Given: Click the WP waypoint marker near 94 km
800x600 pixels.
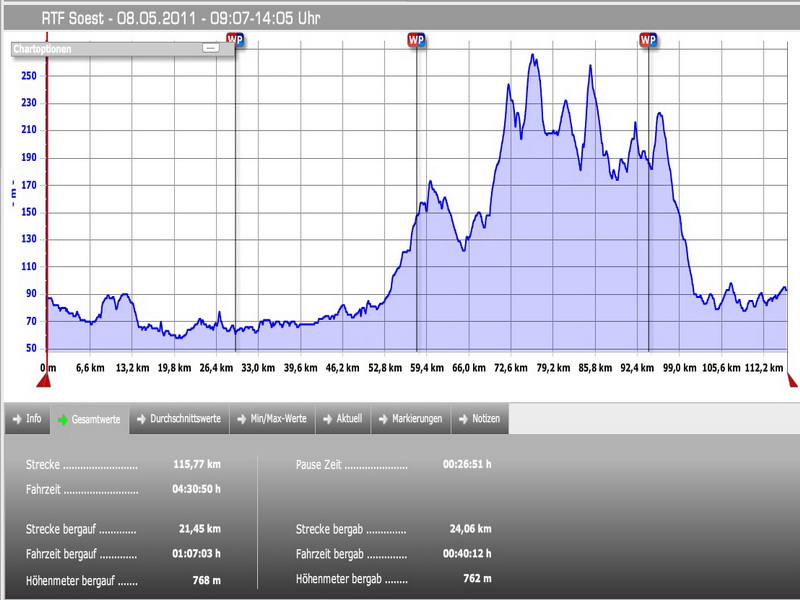Looking at the screenshot, I should tap(648, 40).
